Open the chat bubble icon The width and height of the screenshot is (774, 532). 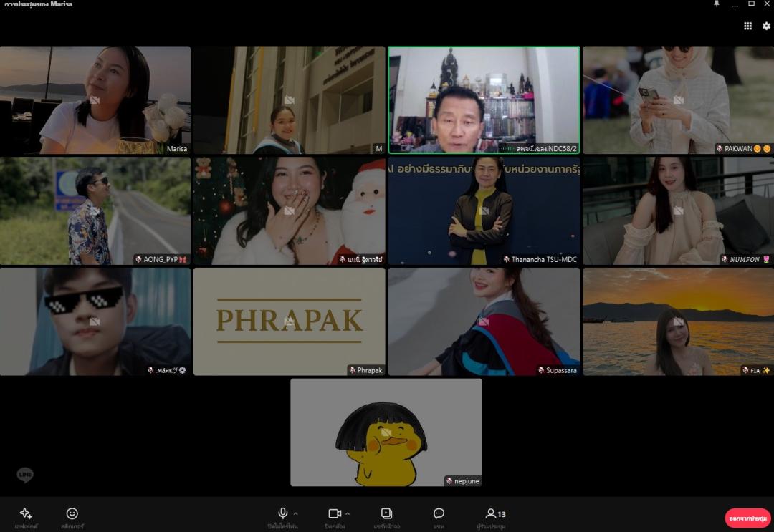439,513
